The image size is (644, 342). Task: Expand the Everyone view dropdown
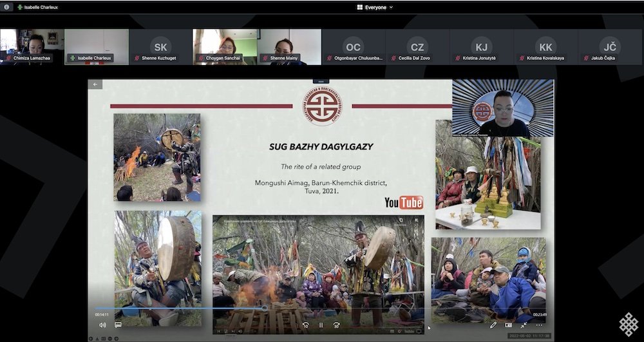click(375, 7)
